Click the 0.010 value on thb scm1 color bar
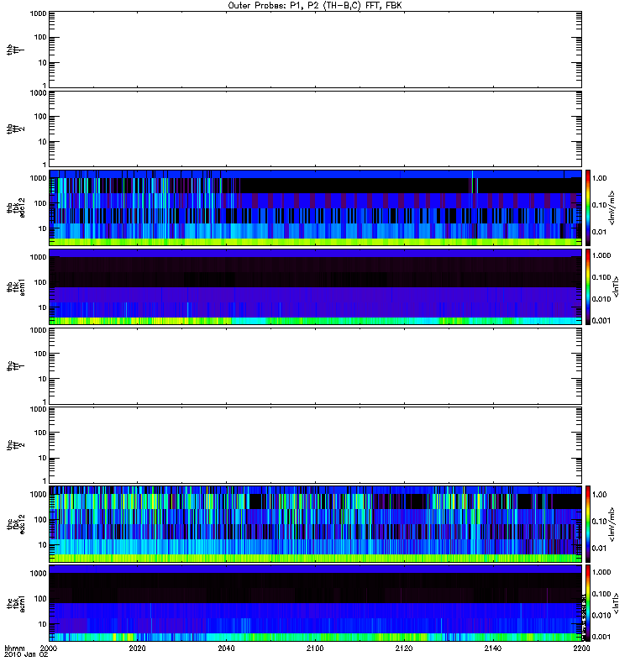 pos(601,299)
